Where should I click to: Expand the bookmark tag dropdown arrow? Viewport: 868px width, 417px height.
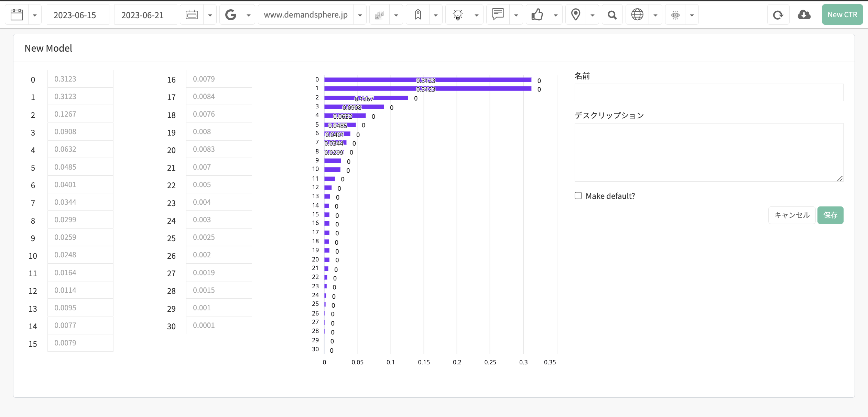(436, 15)
